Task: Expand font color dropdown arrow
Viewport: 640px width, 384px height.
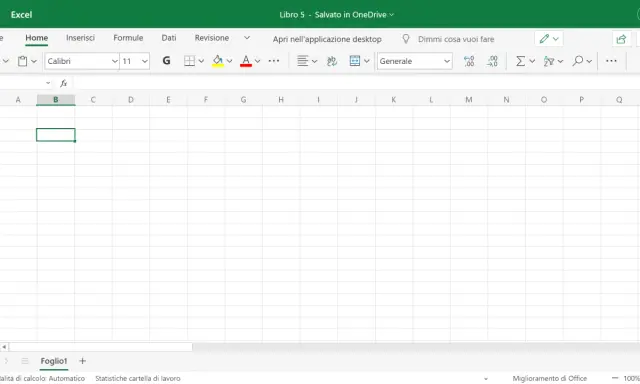Action: click(x=257, y=61)
